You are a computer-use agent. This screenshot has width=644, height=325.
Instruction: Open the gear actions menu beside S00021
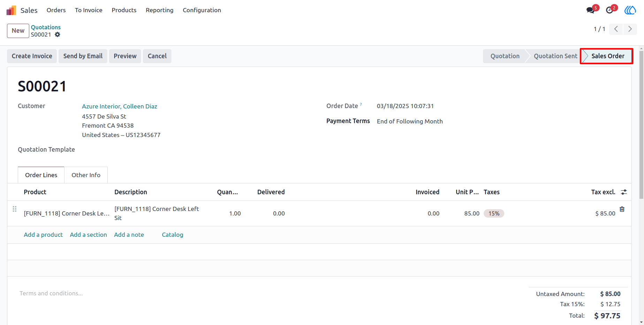tap(58, 35)
